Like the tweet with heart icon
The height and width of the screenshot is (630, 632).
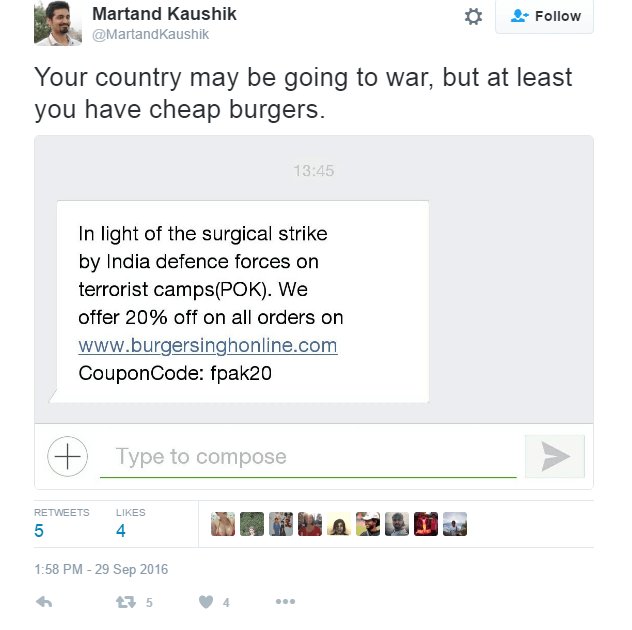206,602
